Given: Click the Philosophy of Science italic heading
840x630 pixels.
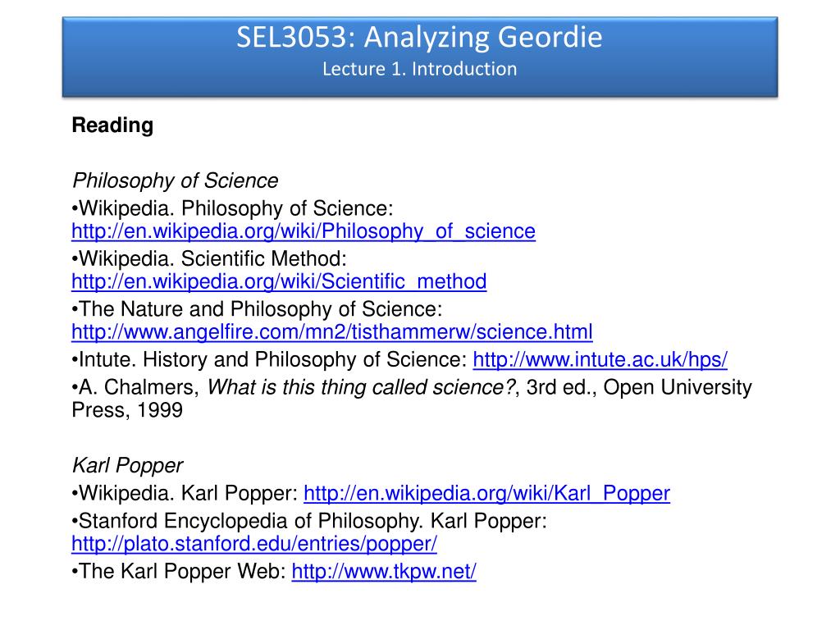Looking at the screenshot, I should 176,181.
